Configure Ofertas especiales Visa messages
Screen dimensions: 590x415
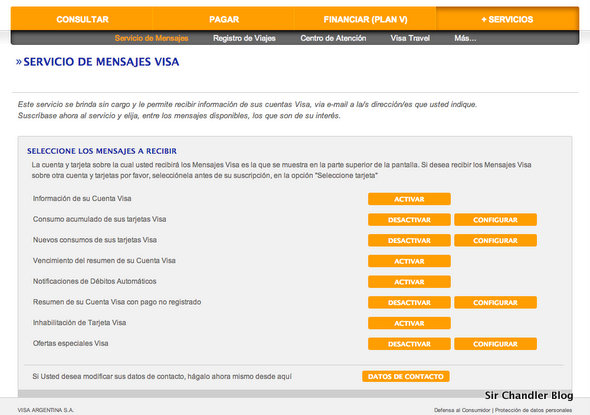[x=495, y=344]
